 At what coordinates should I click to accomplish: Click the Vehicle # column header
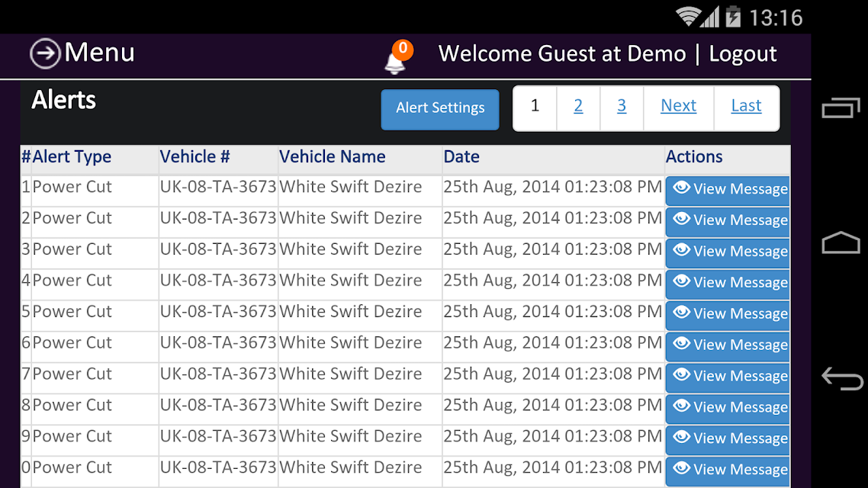(x=194, y=157)
